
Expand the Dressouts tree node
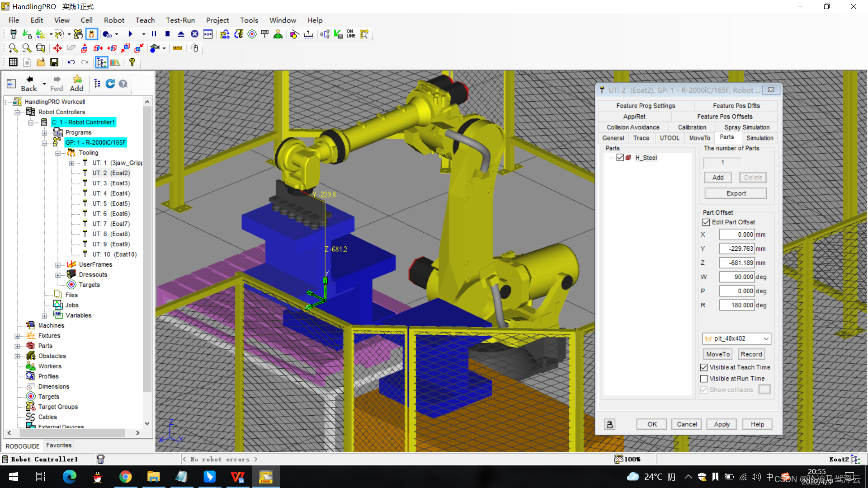tap(58, 275)
